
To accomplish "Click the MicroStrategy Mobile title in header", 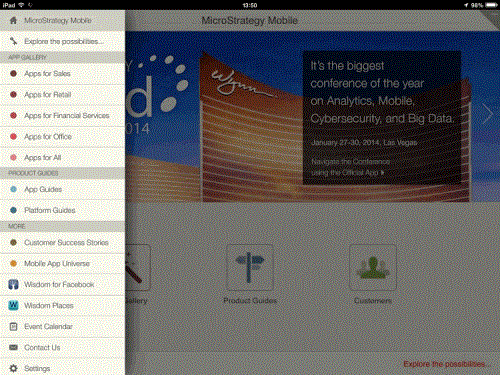I will click(x=250, y=20).
